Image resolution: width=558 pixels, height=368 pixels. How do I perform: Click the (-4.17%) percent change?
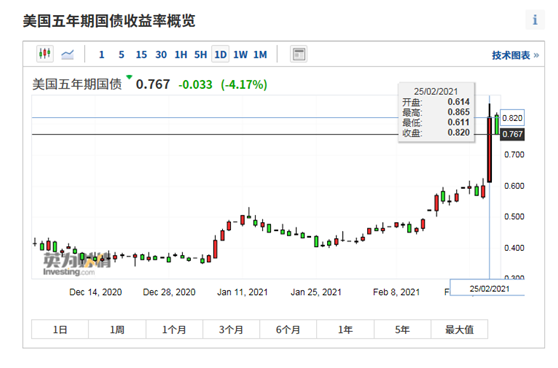click(x=244, y=85)
